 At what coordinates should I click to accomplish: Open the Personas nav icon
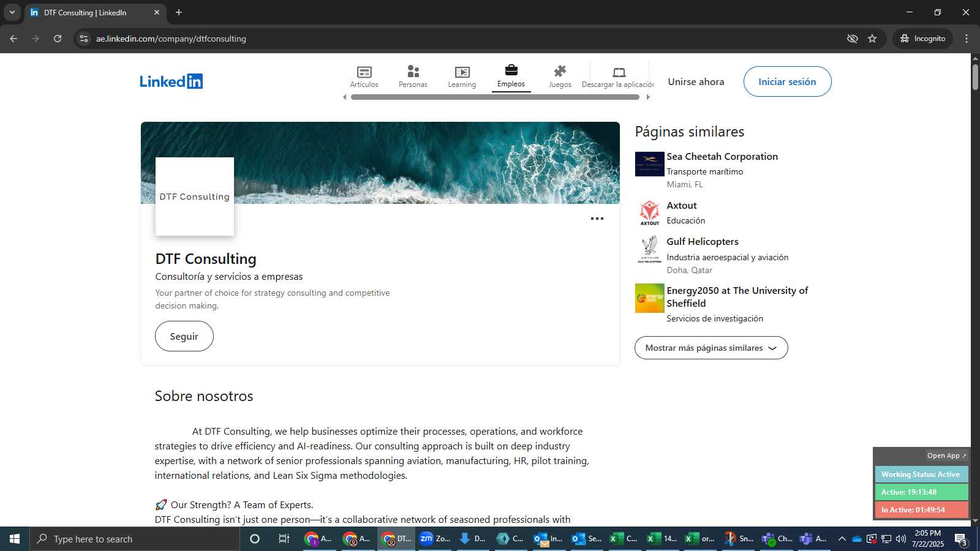413,77
